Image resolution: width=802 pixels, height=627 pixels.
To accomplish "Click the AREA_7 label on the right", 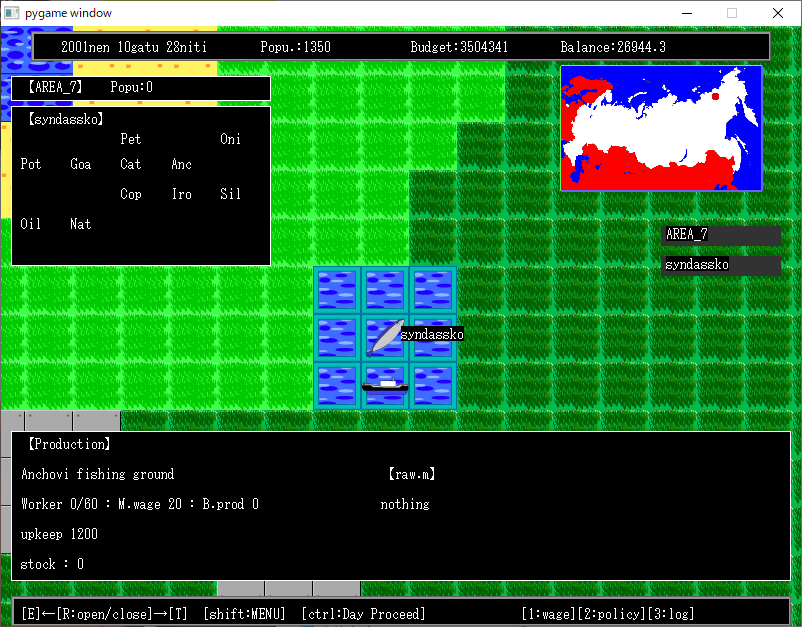I will (720, 235).
